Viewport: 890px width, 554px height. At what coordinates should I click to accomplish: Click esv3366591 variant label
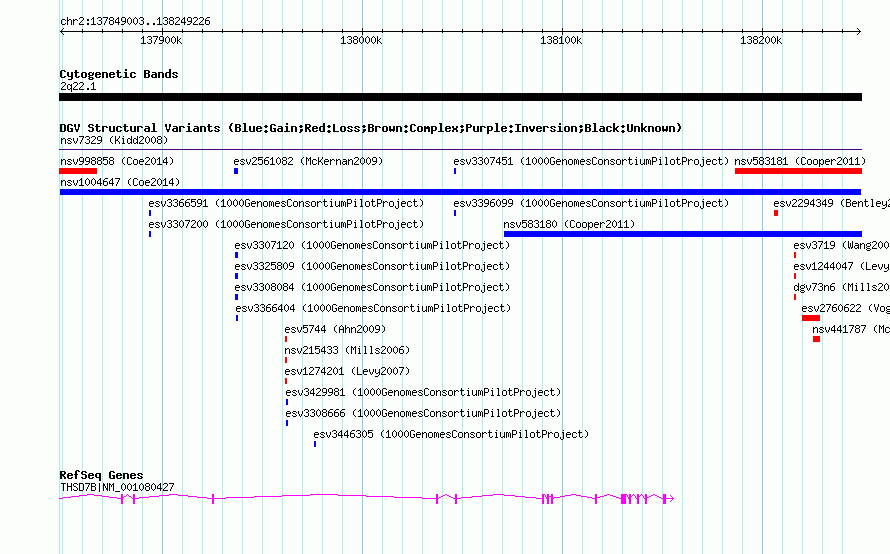[x=286, y=203]
